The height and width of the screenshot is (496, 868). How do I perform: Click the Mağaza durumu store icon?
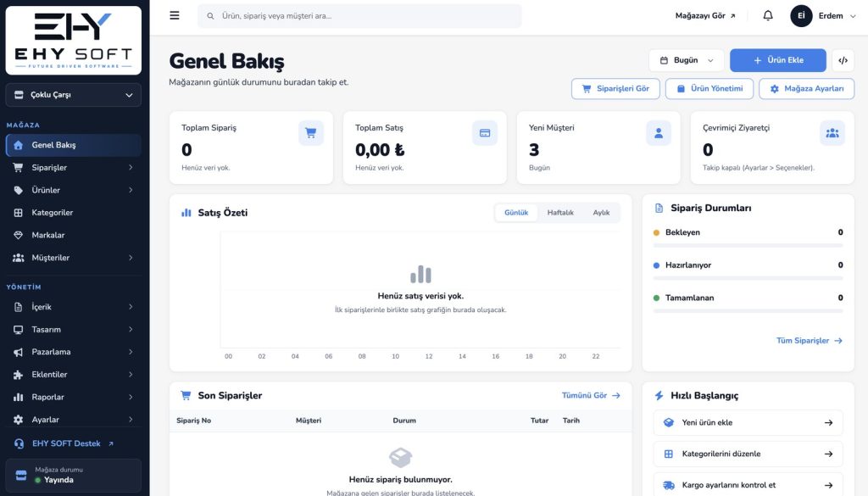coord(21,475)
